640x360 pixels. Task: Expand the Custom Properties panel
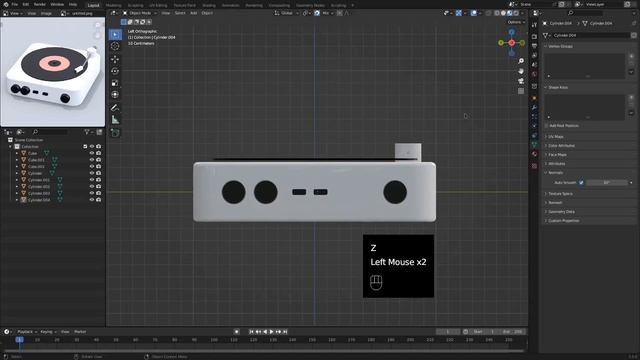point(563,221)
